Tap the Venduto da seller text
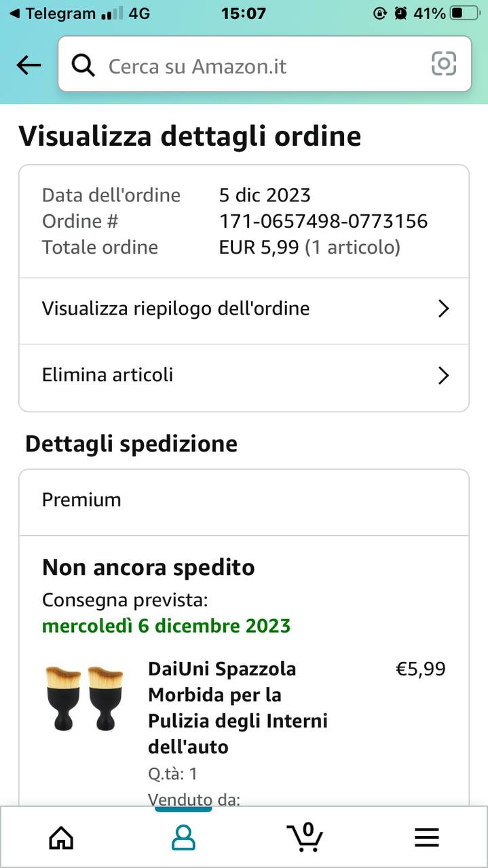The image size is (488, 868). [x=194, y=800]
